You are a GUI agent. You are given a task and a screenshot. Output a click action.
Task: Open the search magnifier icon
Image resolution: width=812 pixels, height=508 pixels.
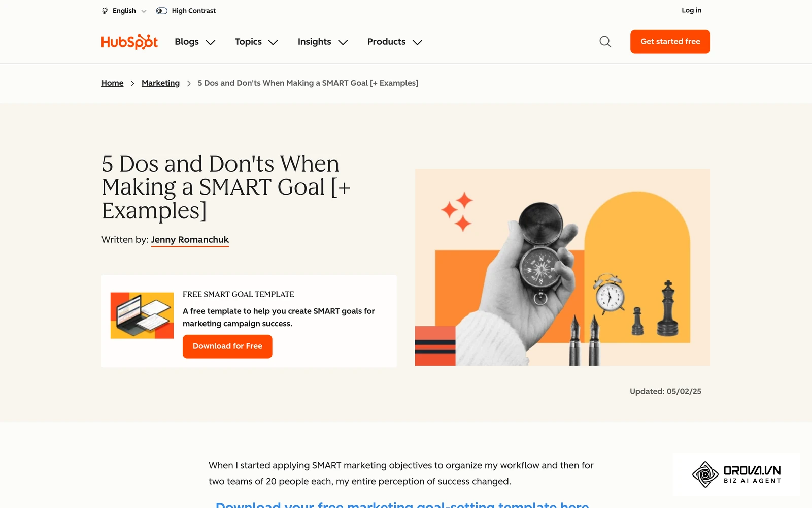(605, 42)
